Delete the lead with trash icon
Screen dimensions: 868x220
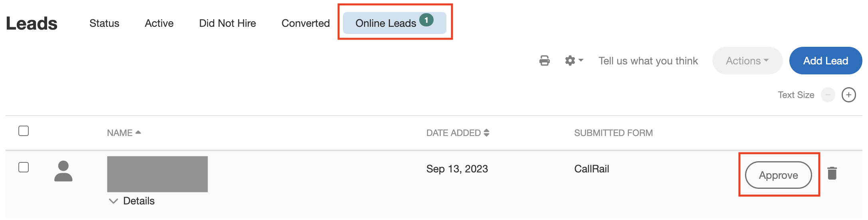[x=832, y=174]
